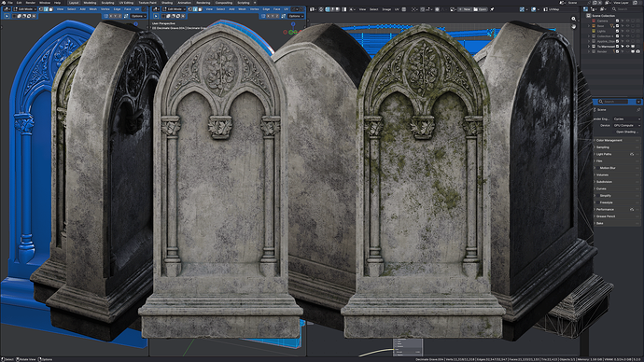Enable edge select mode in left viewport

(x=46, y=9)
